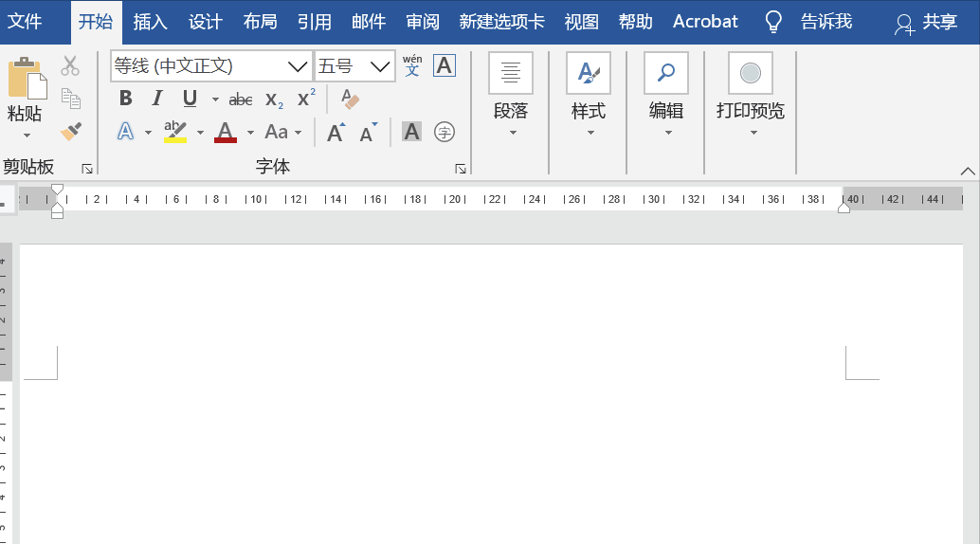
Task: Toggle Underline formatting
Action: point(190,99)
